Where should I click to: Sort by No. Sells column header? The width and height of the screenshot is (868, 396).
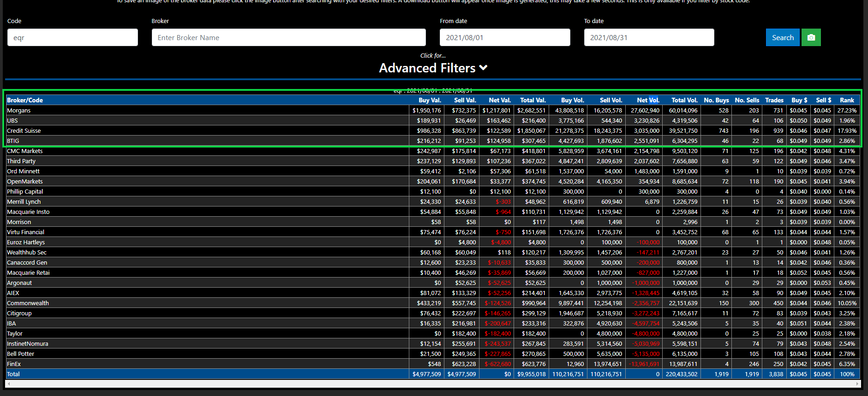tap(747, 100)
